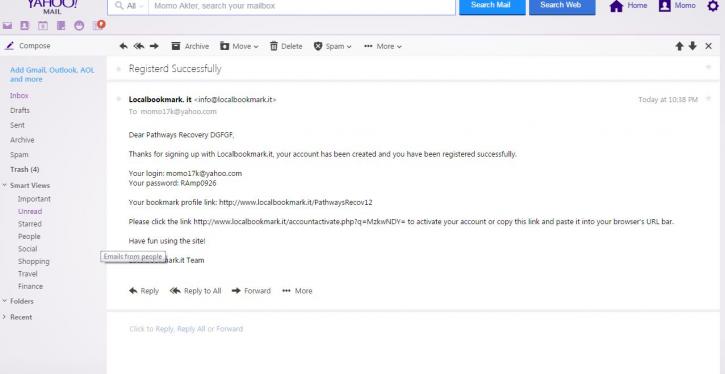Click the Compose button
Image resolution: width=725 pixels, height=374 pixels.
28,46
